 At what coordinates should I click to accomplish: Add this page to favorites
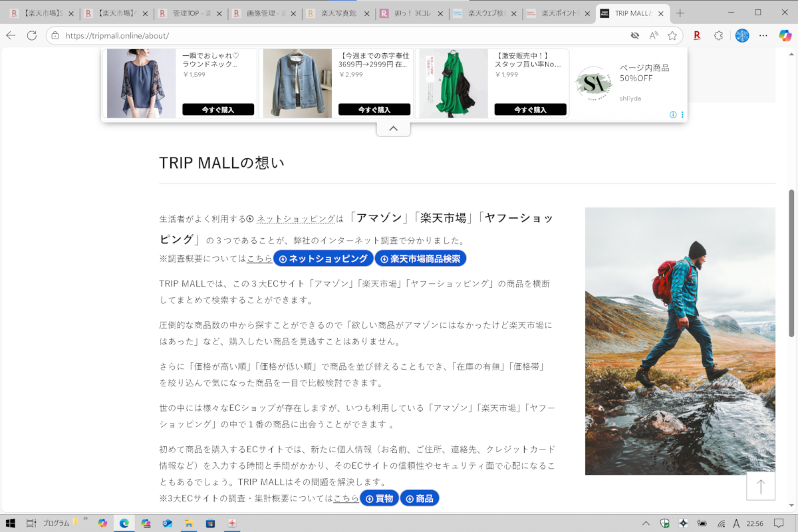pos(672,35)
